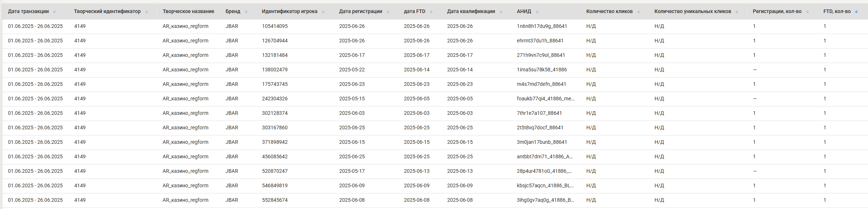Click player ID 371898942 row
The image size is (868, 209).
(x=434, y=142)
